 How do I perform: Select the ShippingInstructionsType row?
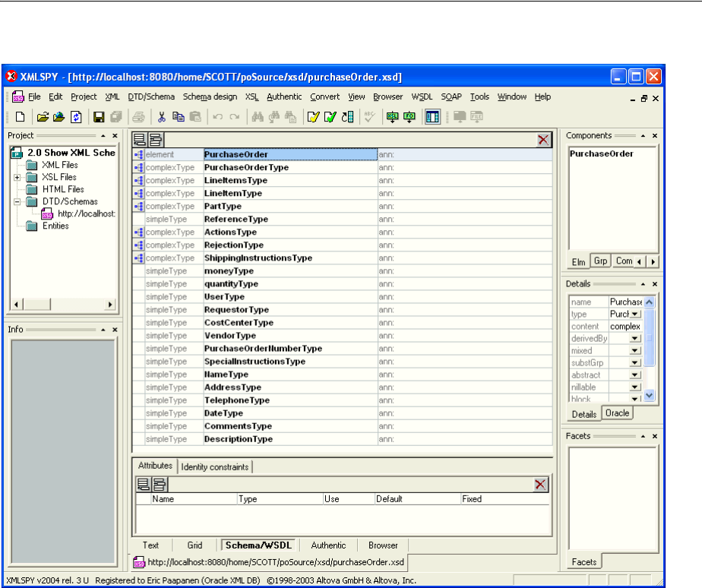click(x=258, y=258)
